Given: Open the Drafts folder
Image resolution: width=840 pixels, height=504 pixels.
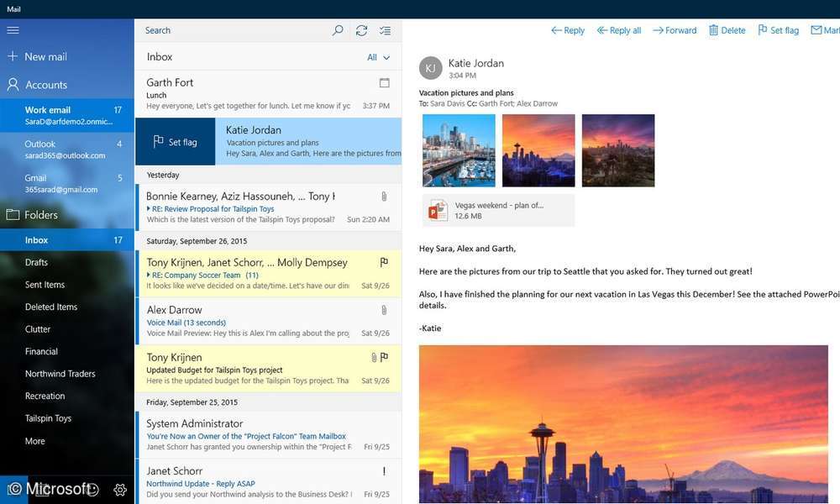Looking at the screenshot, I should pos(36,262).
